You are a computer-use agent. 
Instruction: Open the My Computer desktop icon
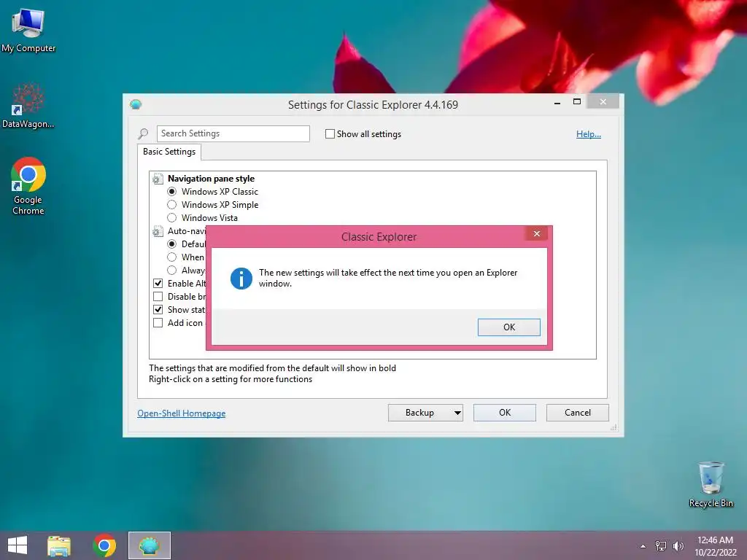point(28,30)
